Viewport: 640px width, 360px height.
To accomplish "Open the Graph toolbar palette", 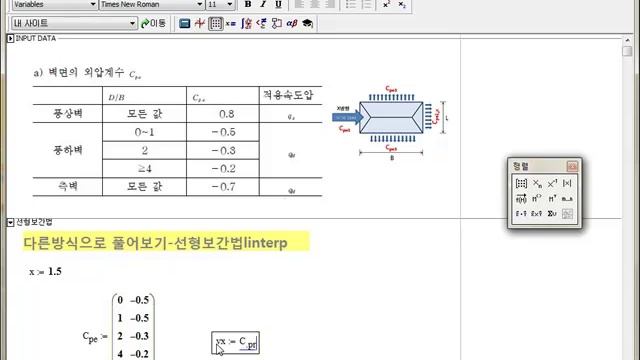I will [x=200, y=23].
